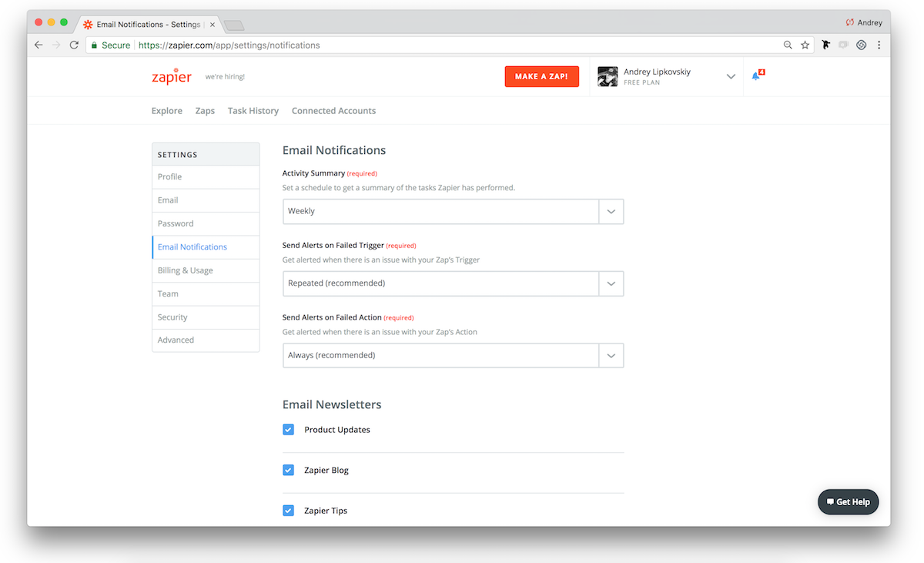Click the we're hiring! link
The height and width of the screenshot is (563, 924).
pos(225,77)
